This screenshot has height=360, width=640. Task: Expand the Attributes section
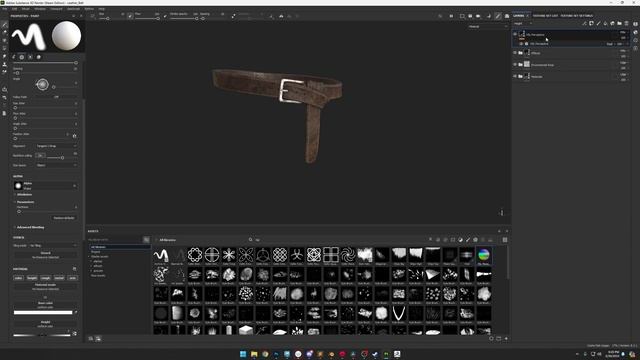coord(24,195)
